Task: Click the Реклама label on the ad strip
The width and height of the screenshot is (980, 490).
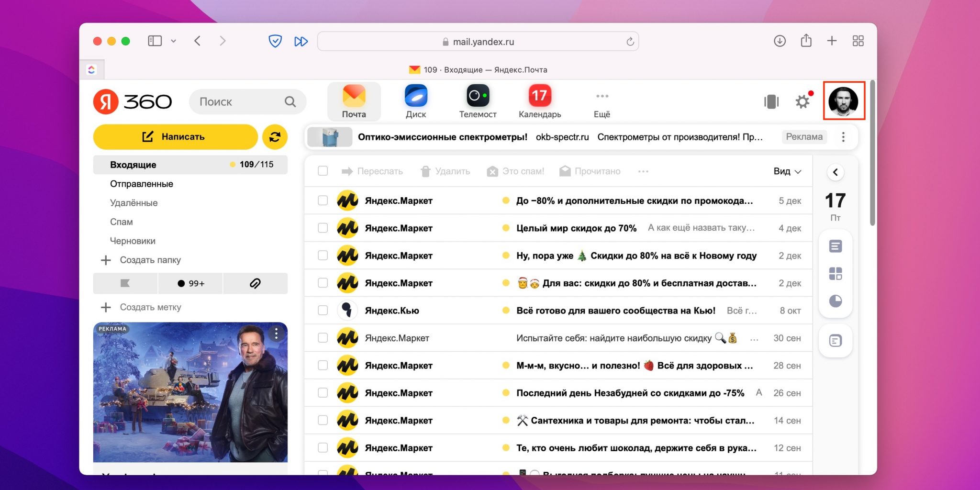Action: [804, 137]
